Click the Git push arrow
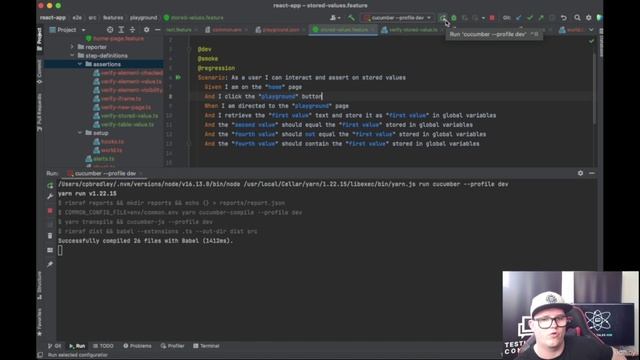This screenshot has height=360, width=640. click(541, 18)
